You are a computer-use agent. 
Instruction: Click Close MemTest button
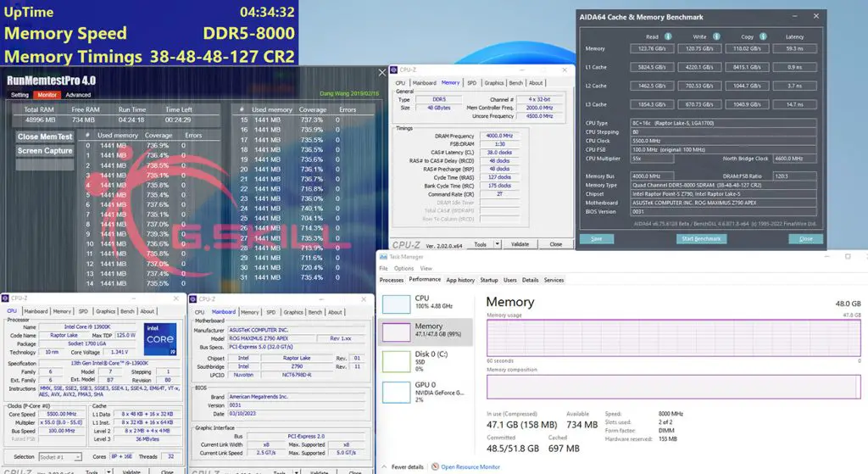(x=45, y=137)
